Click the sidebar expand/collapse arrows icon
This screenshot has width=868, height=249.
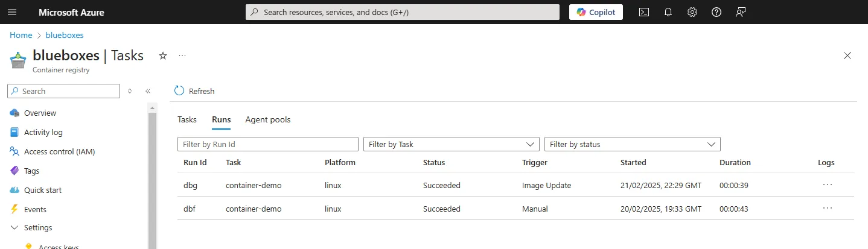[x=130, y=91]
